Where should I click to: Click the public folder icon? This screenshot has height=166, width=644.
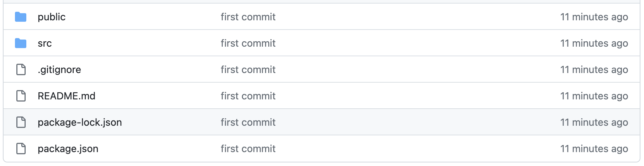pos(21,17)
